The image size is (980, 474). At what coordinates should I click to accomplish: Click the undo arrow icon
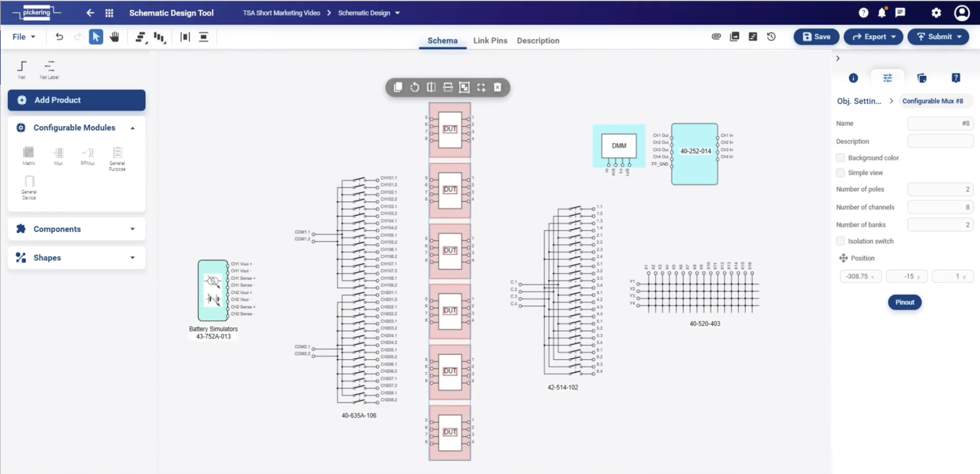click(x=59, y=37)
